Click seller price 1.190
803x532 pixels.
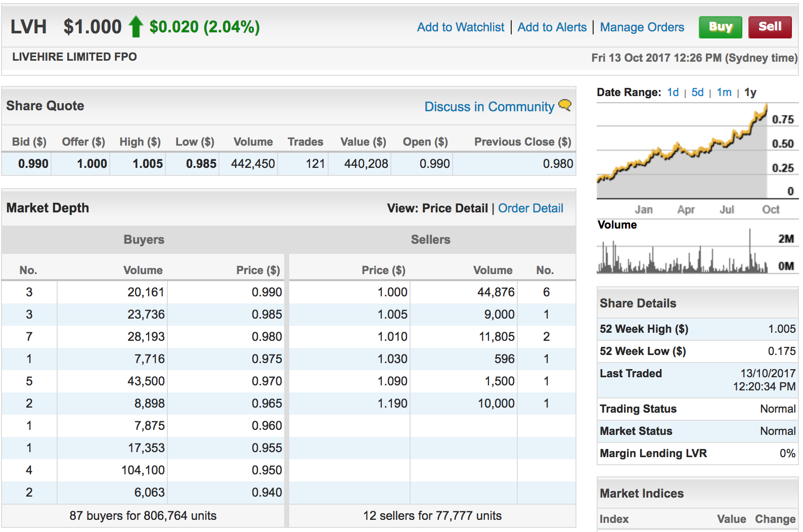click(392, 404)
